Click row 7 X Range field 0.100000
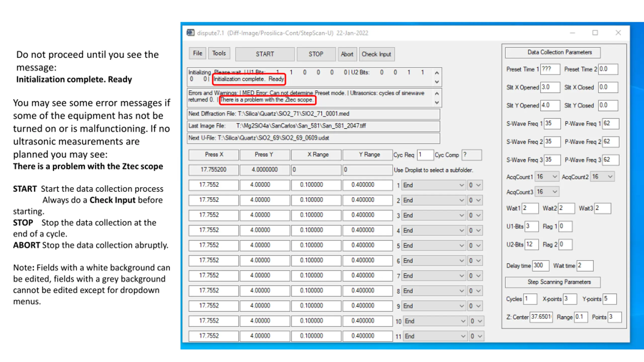This screenshot has width=644, height=362. pos(316,276)
